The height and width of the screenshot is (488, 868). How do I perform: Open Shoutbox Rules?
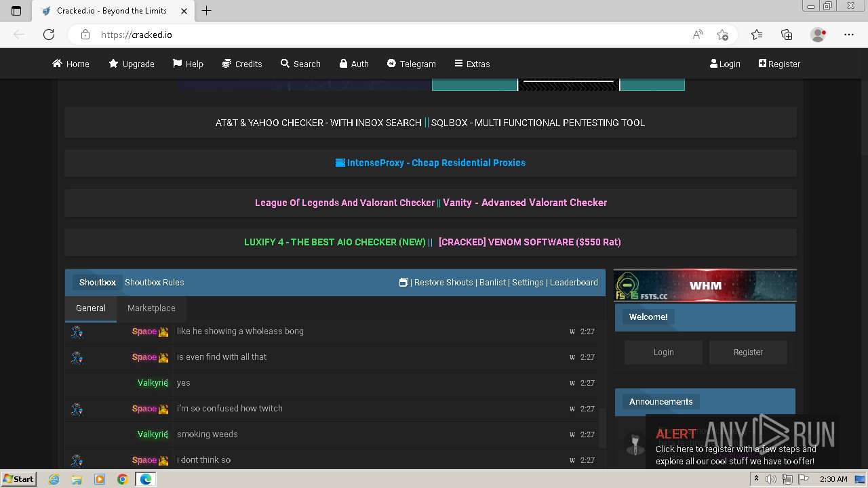coord(155,282)
